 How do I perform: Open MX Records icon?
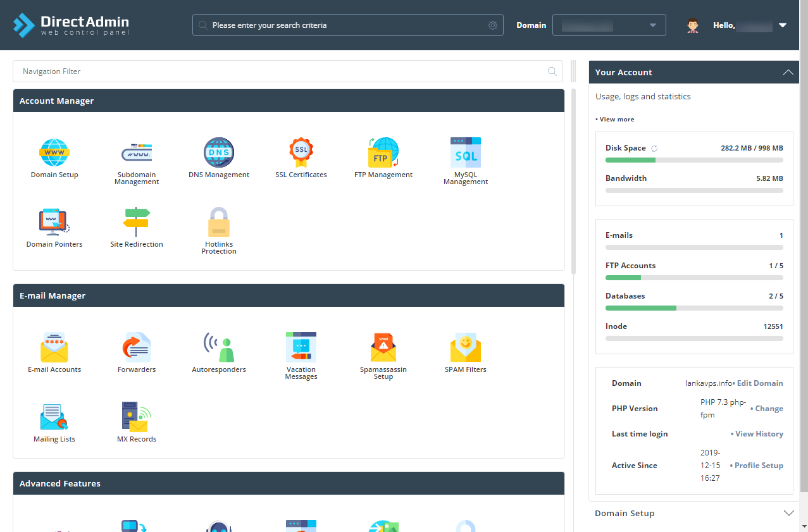(x=137, y=417)
